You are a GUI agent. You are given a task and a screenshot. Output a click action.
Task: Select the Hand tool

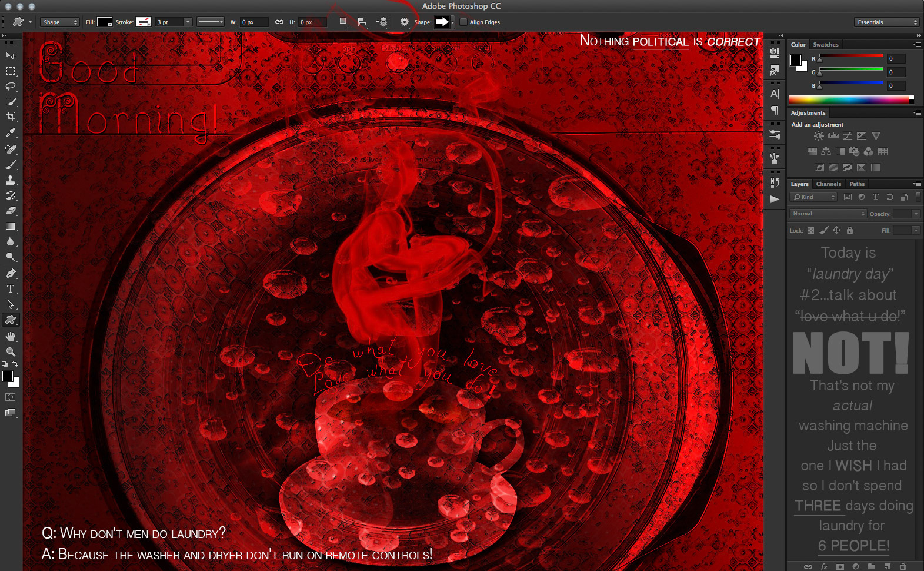coord(11,337)
